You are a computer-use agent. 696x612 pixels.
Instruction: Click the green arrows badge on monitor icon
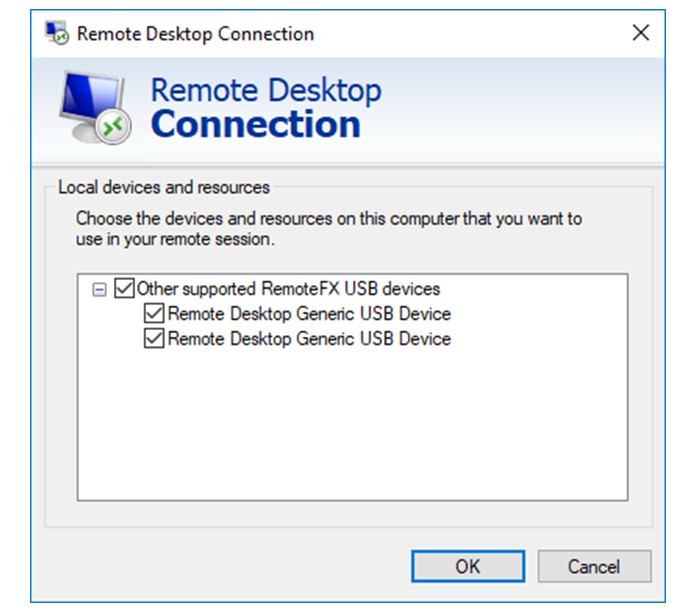click(x=113, y=126)
